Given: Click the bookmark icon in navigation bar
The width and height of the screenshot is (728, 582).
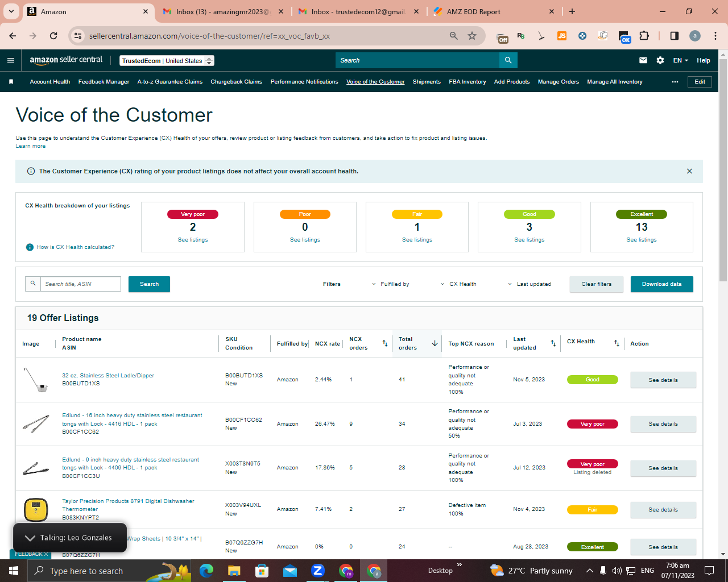Looking at the screenshot, I should 11,82.
